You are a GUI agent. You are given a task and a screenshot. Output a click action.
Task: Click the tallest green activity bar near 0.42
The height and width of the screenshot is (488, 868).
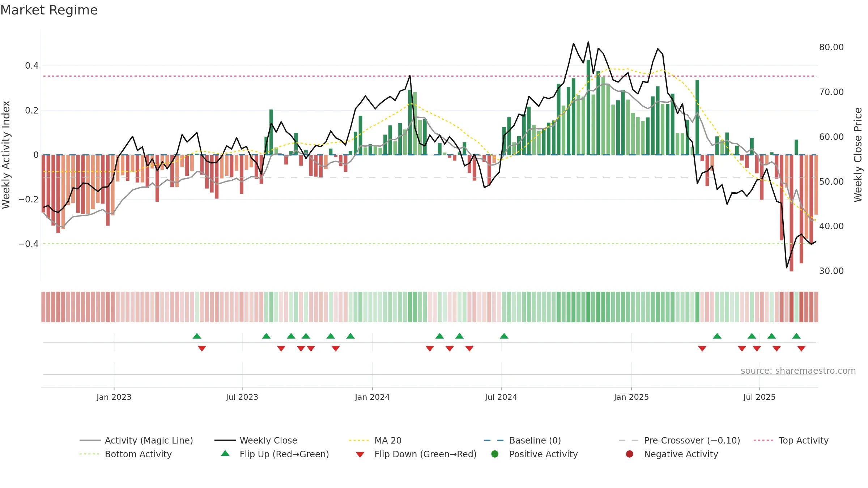pos(588,107)
